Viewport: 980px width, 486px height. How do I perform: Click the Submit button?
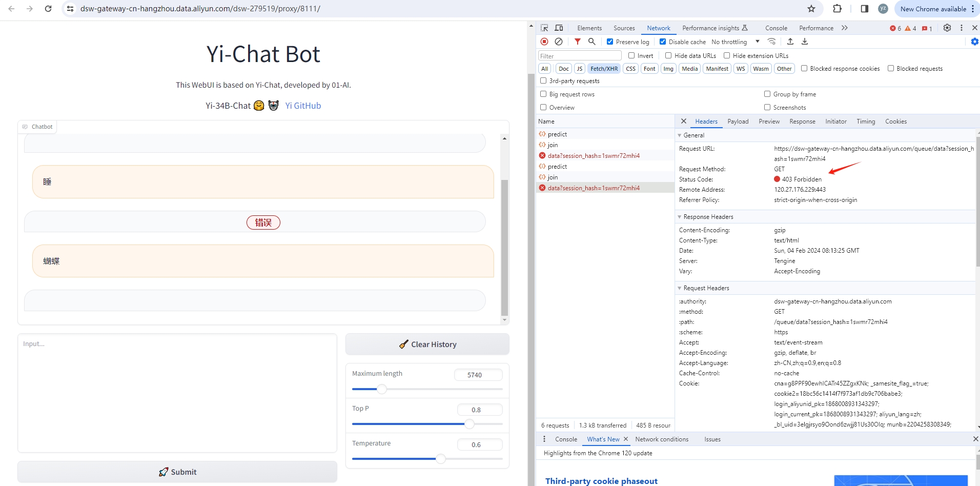[177, 472]
